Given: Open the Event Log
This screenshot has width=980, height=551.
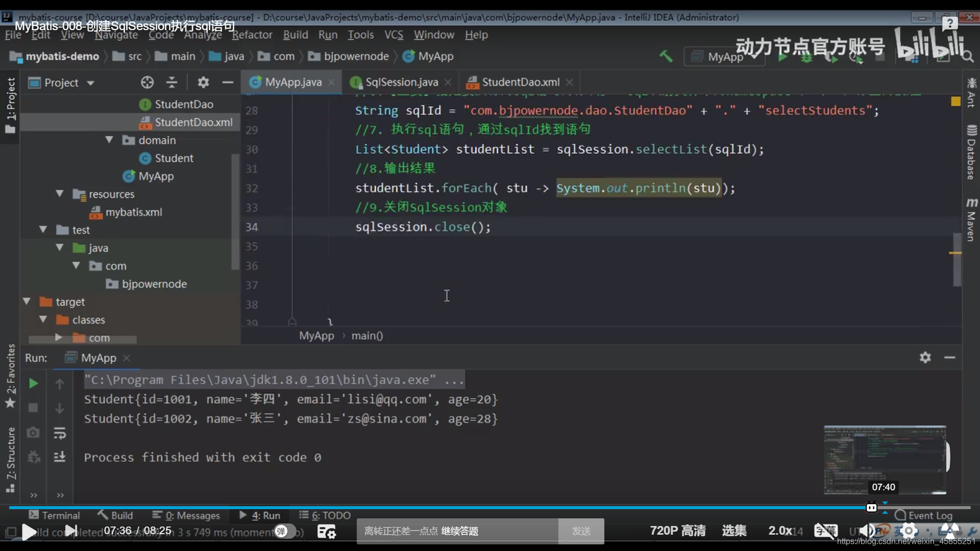Looking at the screenshot, I should point(924,515).
